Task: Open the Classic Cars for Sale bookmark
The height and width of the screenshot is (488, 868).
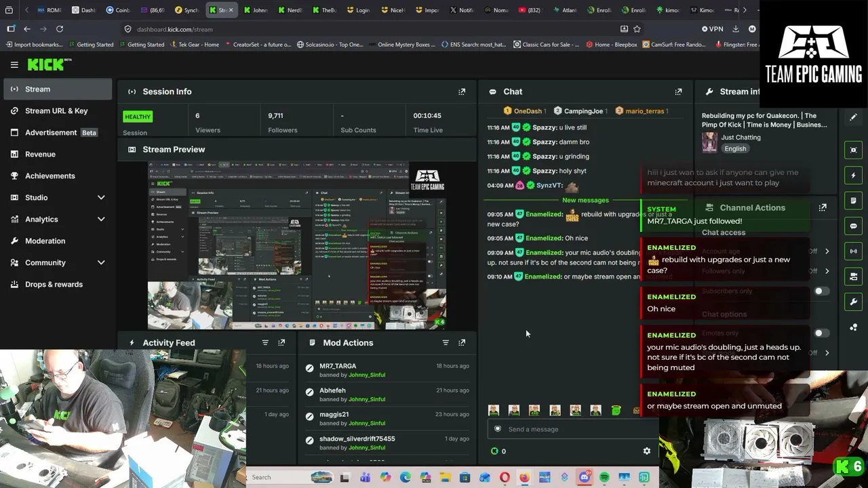Action: click(x=546, y=45)
